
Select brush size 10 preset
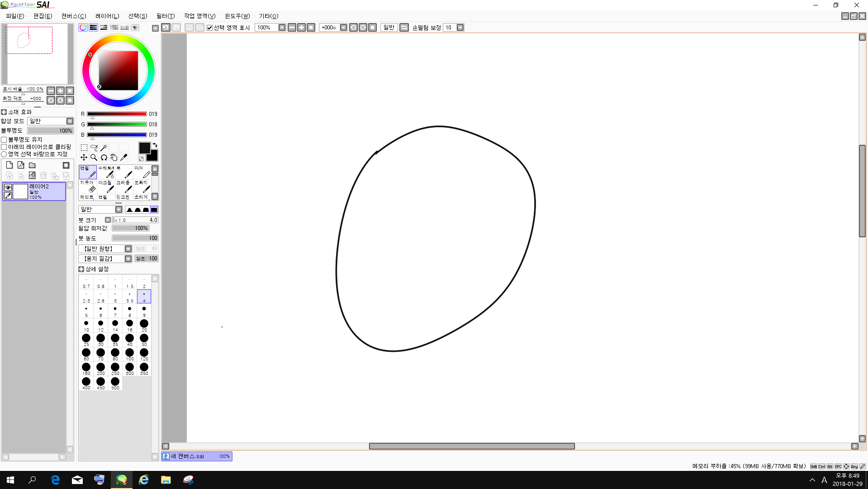86,325
